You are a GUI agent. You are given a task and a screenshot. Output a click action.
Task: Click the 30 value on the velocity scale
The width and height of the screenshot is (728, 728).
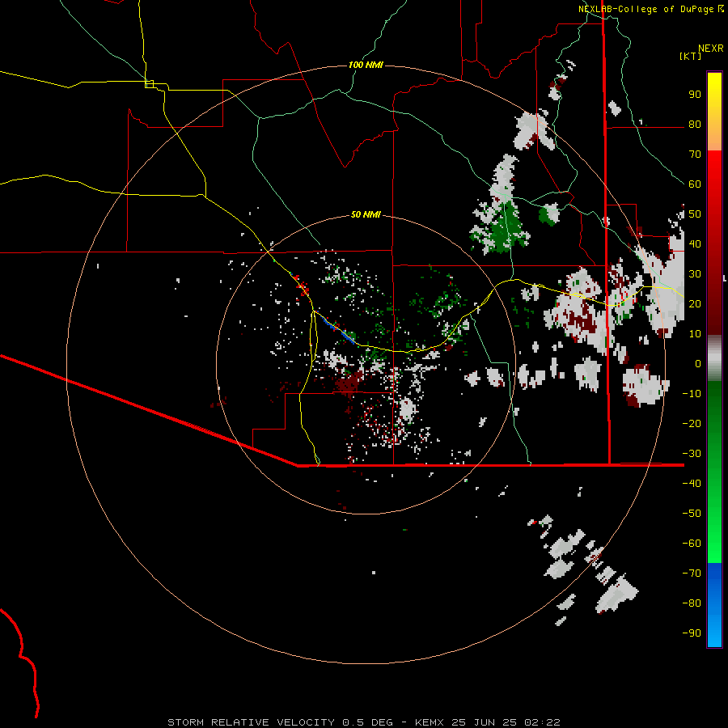[695, 274]
